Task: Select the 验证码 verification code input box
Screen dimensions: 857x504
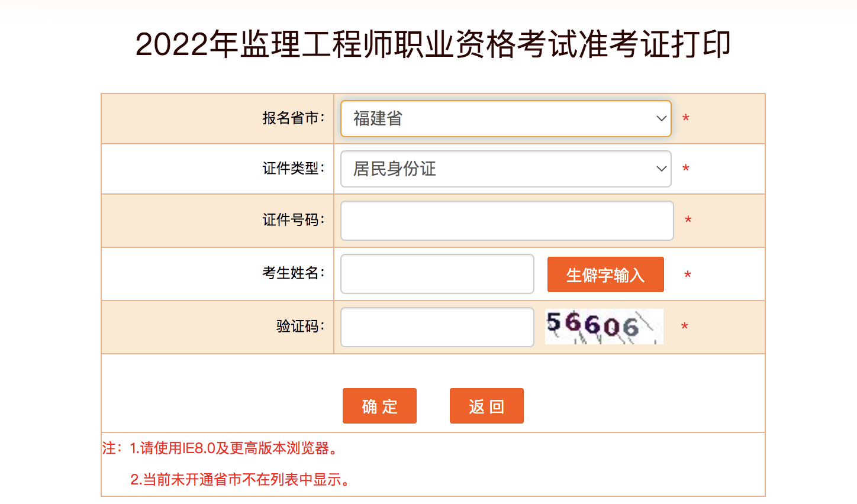Action: tap(437, 327)
